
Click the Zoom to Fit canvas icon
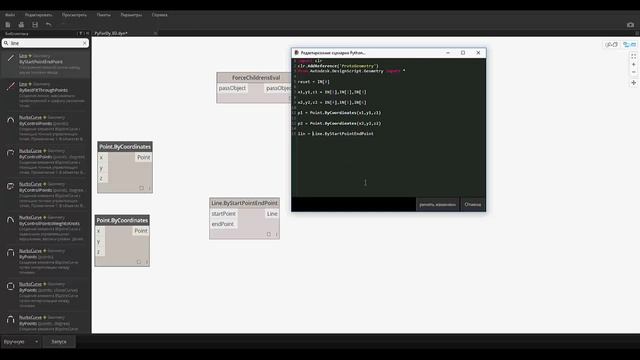click(x=633, y=56)
